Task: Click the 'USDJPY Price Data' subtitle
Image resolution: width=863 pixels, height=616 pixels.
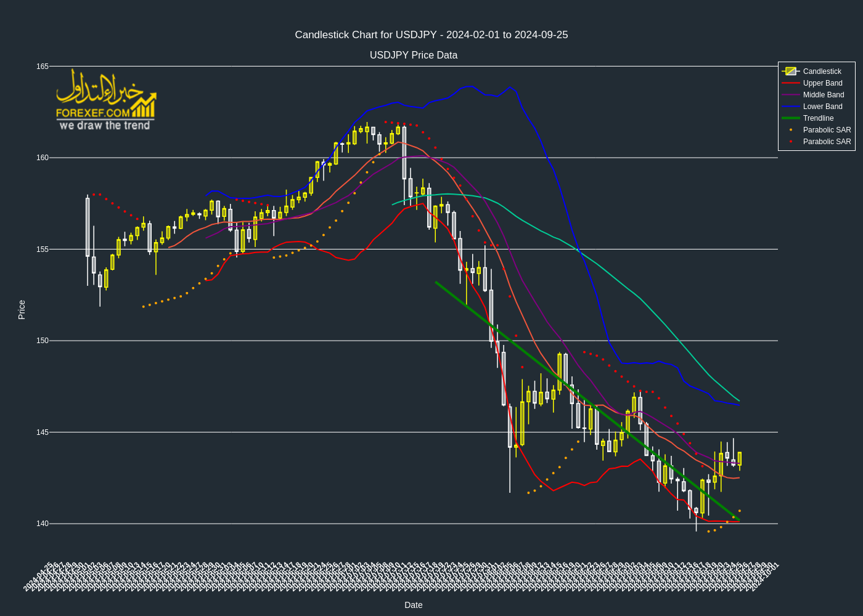Action: click(x=414, y=55)
